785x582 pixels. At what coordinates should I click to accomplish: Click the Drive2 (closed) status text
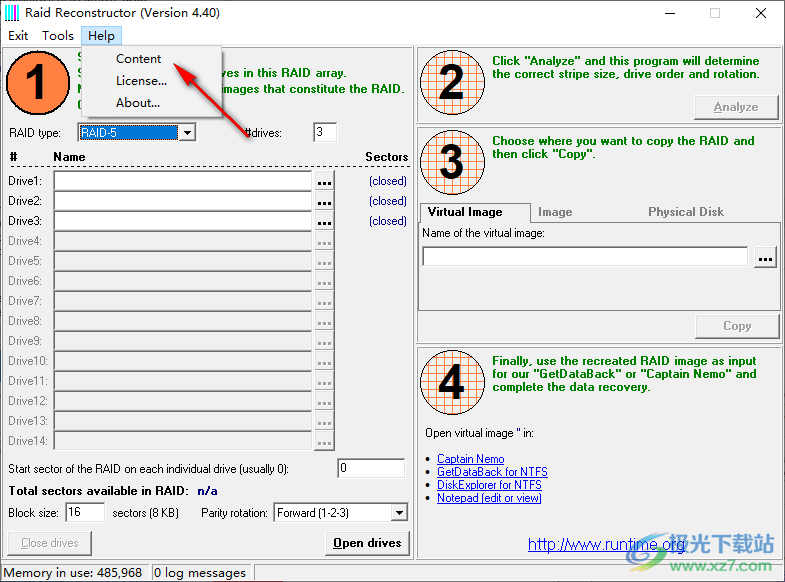[x=387, y=201]
